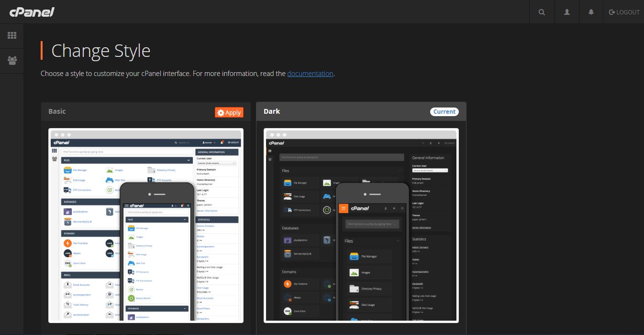Viewport: 644px width, 335px height.
Task: Apply the Basic style
Action: pos(229,112)
